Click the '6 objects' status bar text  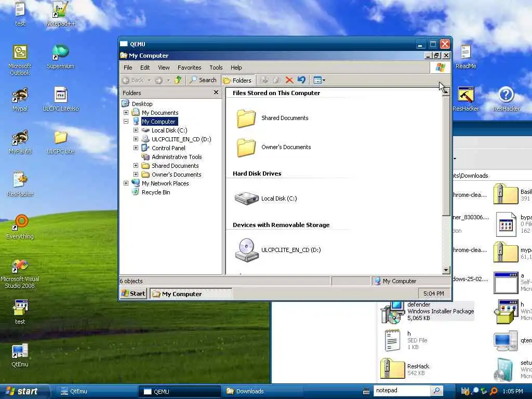[x=131, y=281]
